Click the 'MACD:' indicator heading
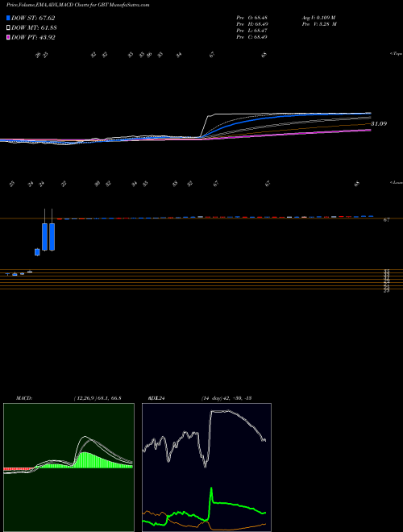Viewport: 403px width, 532px height. pyautogui.click(x=24, y=398)
